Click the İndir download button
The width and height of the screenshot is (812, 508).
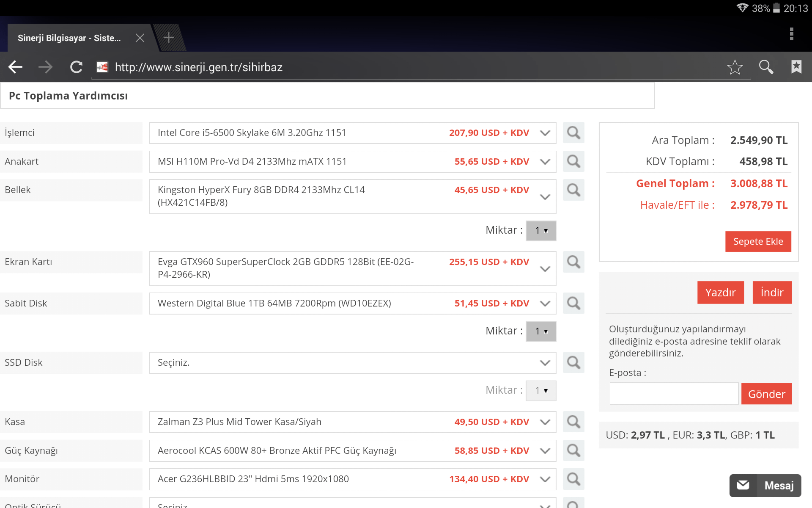pyautogui.click(x=772, y=292)
